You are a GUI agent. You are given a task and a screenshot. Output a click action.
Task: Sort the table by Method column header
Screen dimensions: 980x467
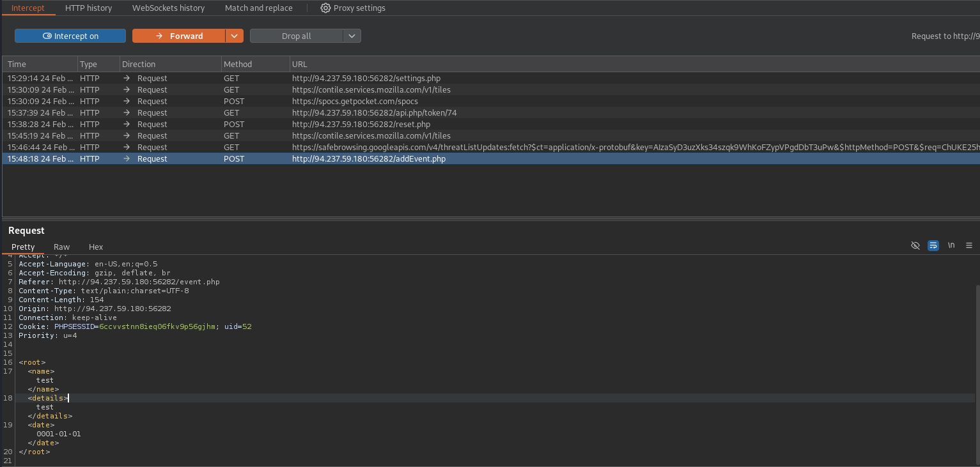pyautogui.click(x=238, y=64)
